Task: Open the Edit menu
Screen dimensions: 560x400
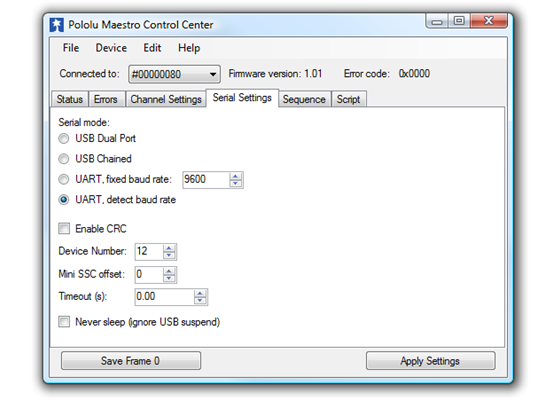Action: (152, 48)
